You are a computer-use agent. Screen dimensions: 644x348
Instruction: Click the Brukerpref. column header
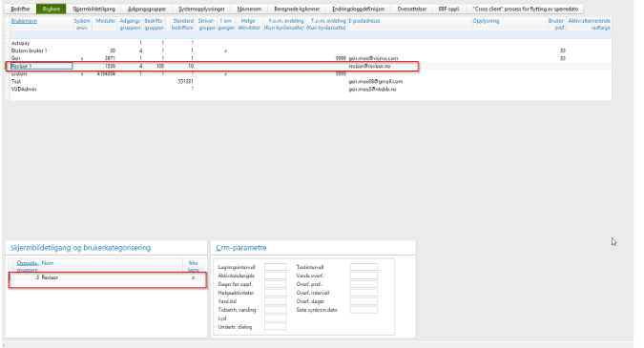tap(556, 24)
